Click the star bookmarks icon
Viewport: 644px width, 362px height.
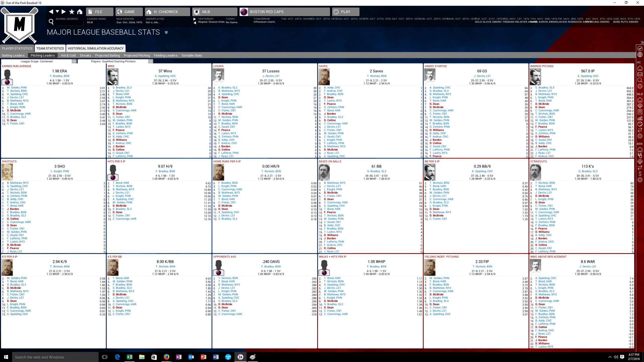pos(72,12)
